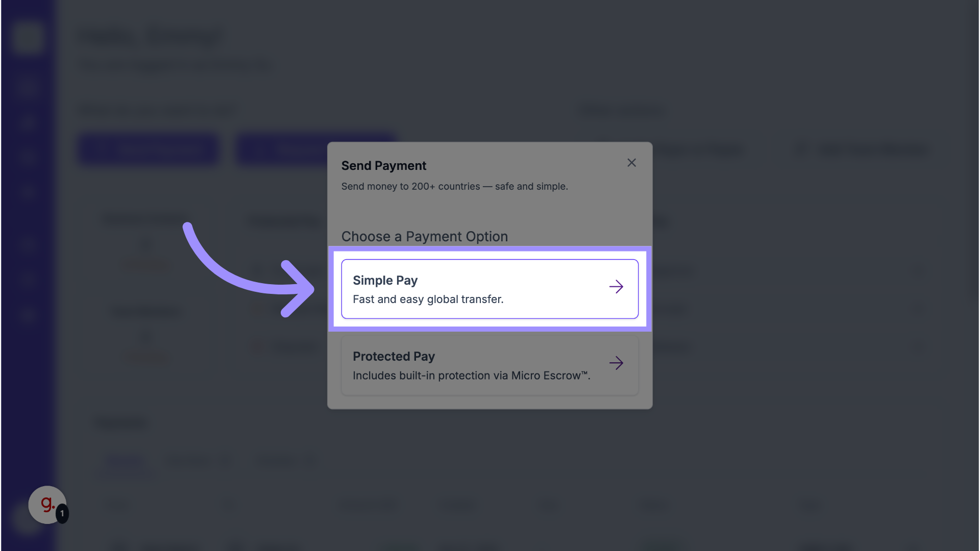Image resolution: width=980 pixels, height=551 pixels.
Task: Choose the Protected Pay option card
Action: 489,365
